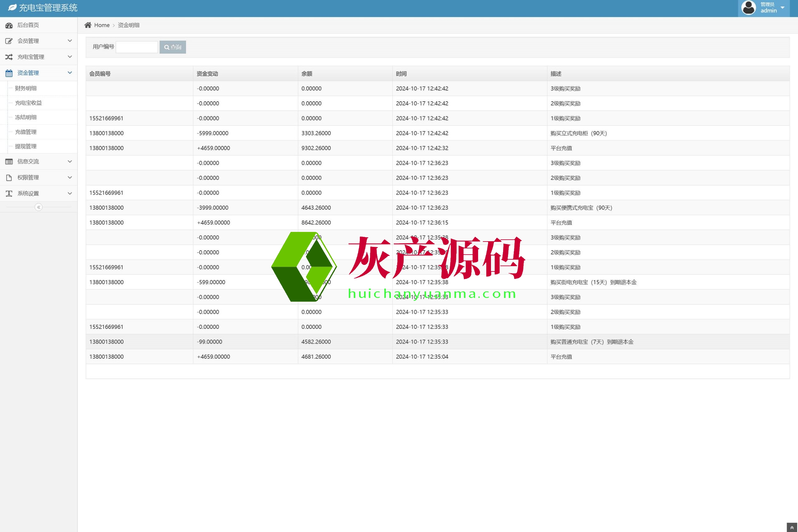Click the Home breadcrumb house icon
The width and height of the screenshot is (798, 532).
pos(88,25)
